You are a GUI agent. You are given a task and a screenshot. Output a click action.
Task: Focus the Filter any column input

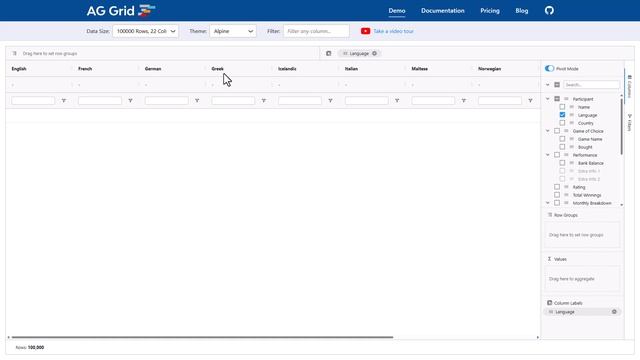pyautogui.click(x=316, y=31)
